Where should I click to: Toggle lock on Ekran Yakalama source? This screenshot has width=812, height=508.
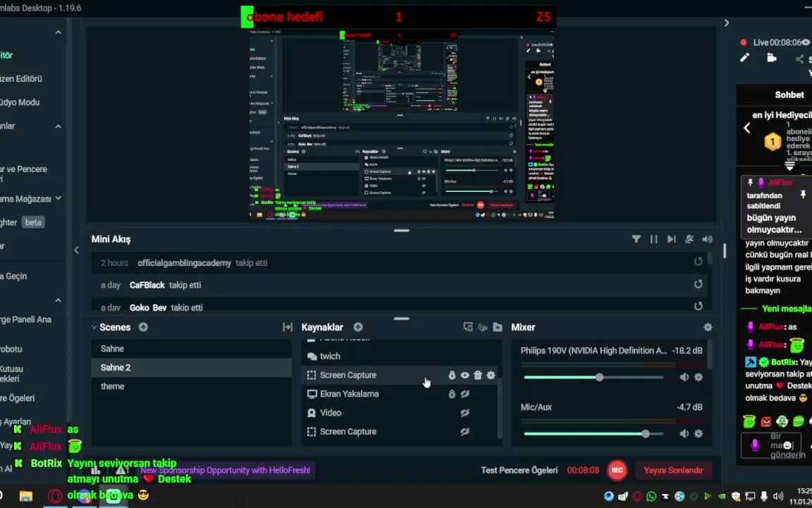tap(452, 394)
